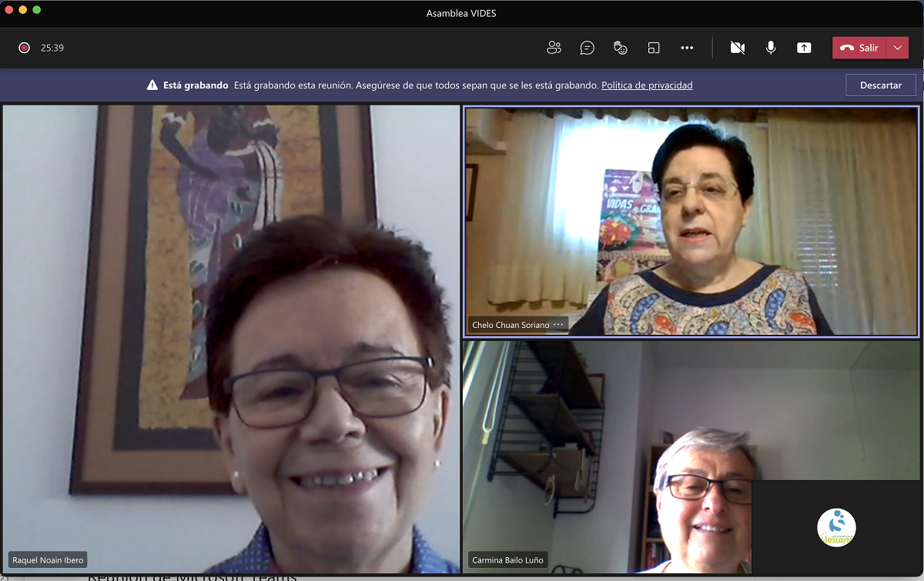Click the share content tray icon
The image size is (924, 581).
click(804, 48)
